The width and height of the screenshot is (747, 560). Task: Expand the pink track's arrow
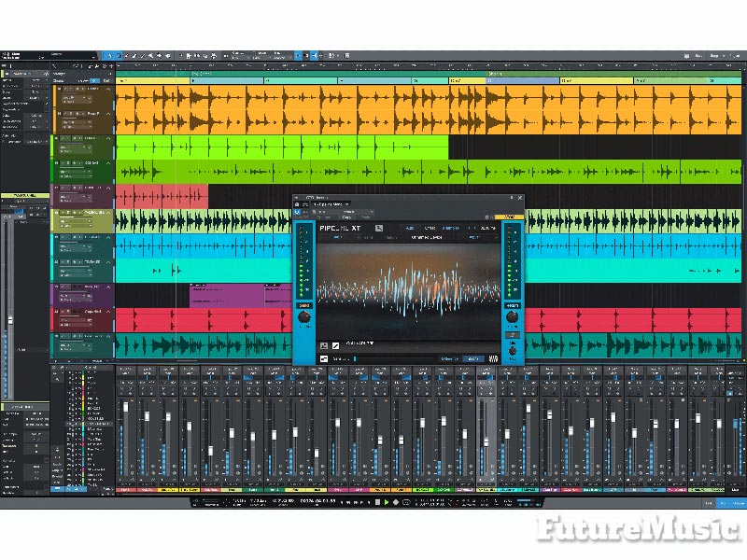(x=108, y=189)
